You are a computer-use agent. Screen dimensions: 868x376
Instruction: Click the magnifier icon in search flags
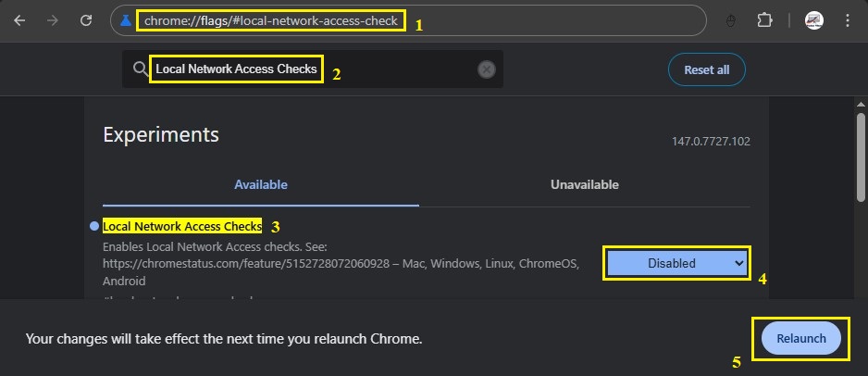pos(140,69)
